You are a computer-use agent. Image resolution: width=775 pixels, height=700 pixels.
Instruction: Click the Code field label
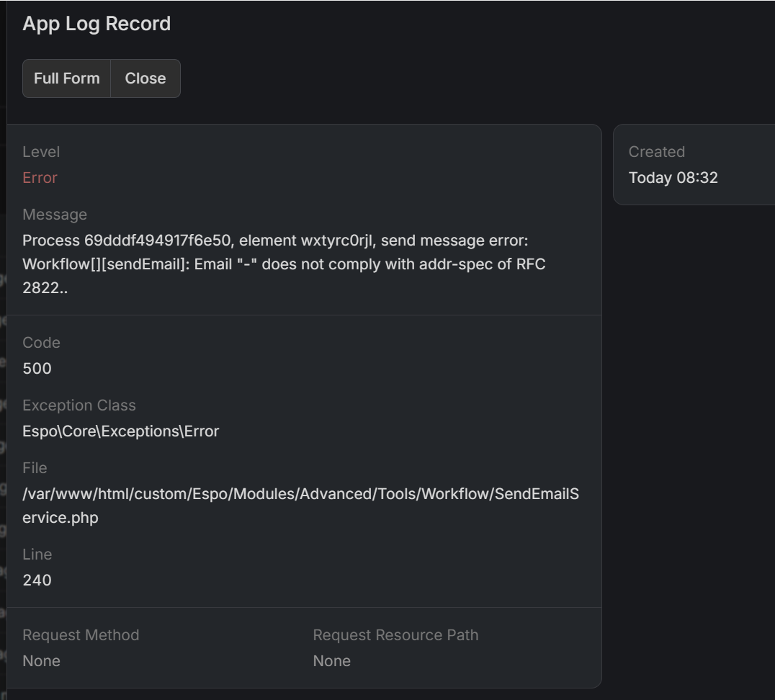pos(41,343)
